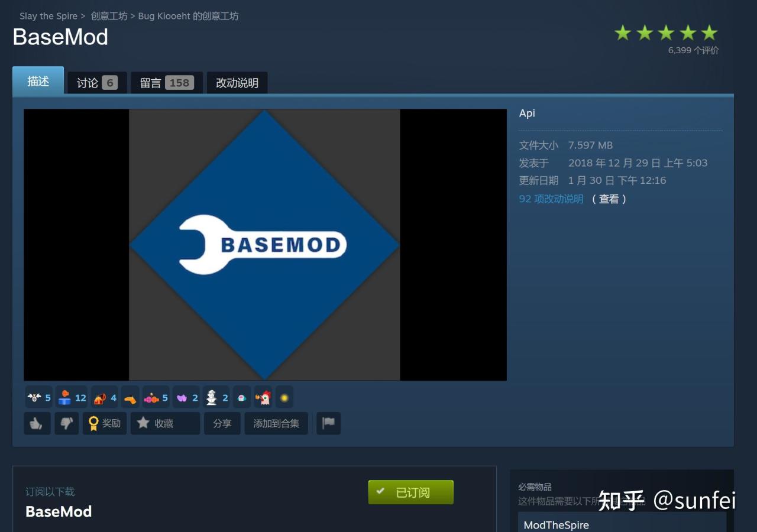Open the 讨论 discussions tab

click(97, 83)
